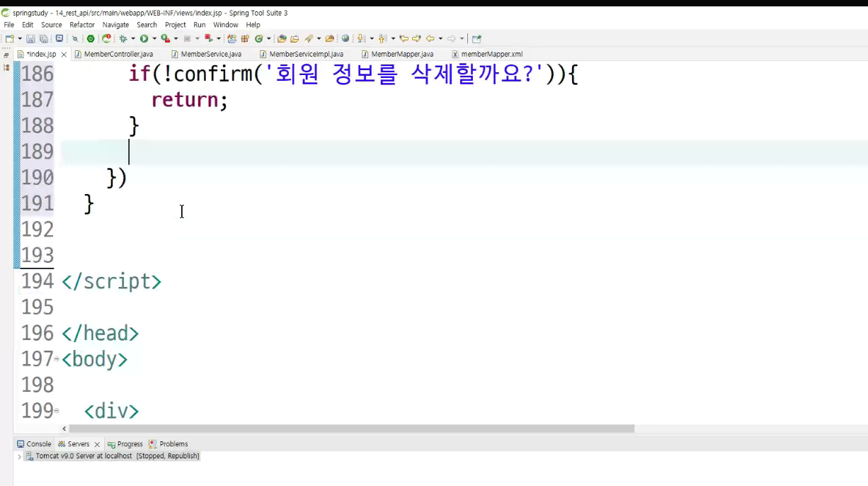Click the Terminal monitor icon in toolbar

(59, 38)
